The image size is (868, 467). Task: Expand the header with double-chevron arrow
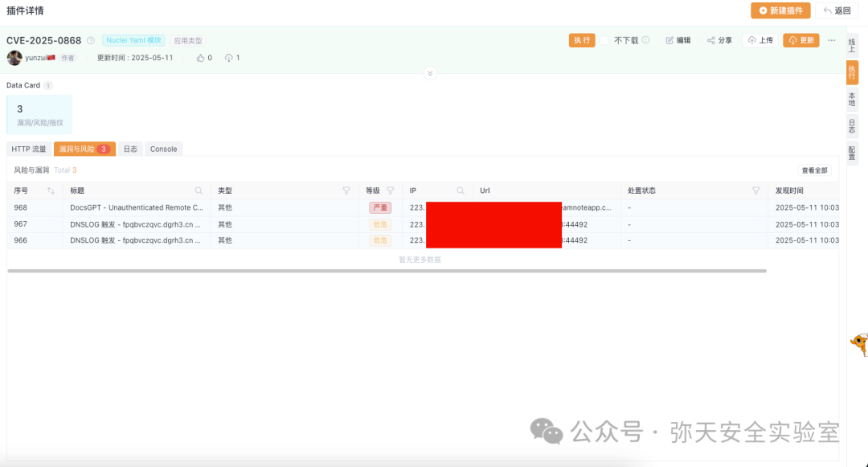point(430,73)
